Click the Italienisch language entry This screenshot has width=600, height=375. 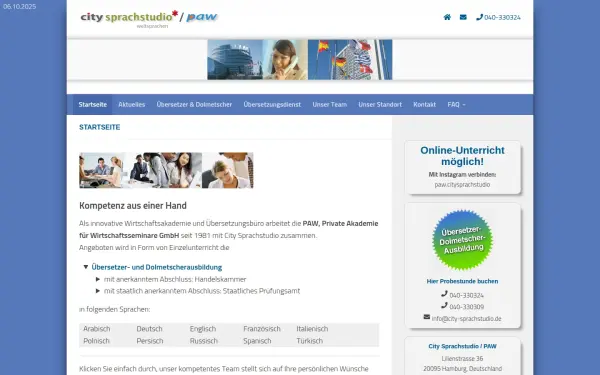[x=312, y=329]
